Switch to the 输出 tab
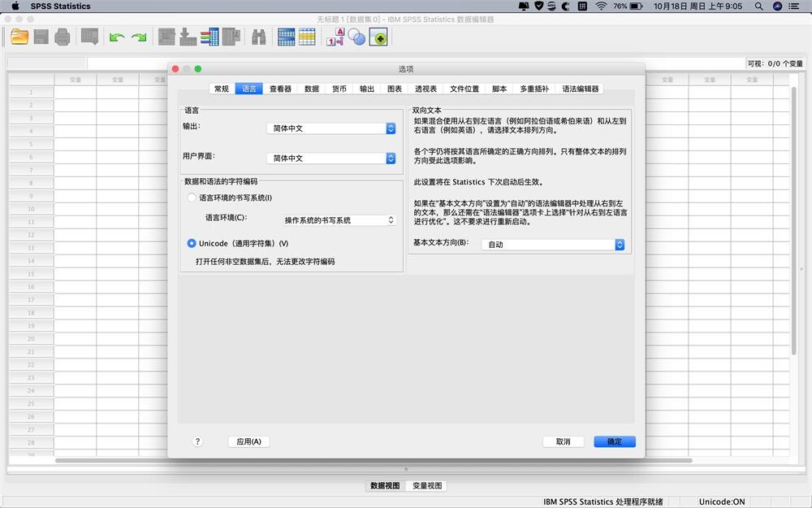812x508 pixels. (x=367, y=89)
